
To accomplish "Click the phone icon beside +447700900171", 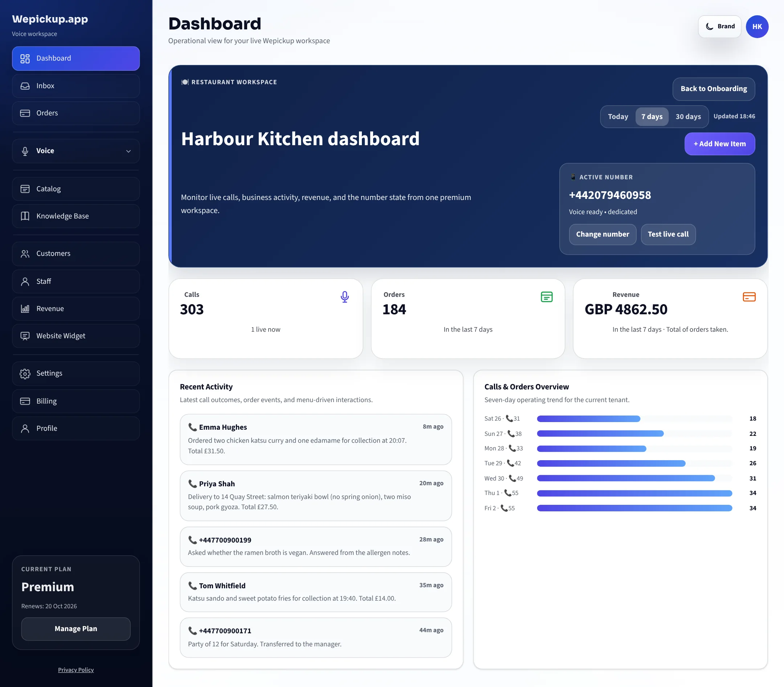I will coord(192,631).
